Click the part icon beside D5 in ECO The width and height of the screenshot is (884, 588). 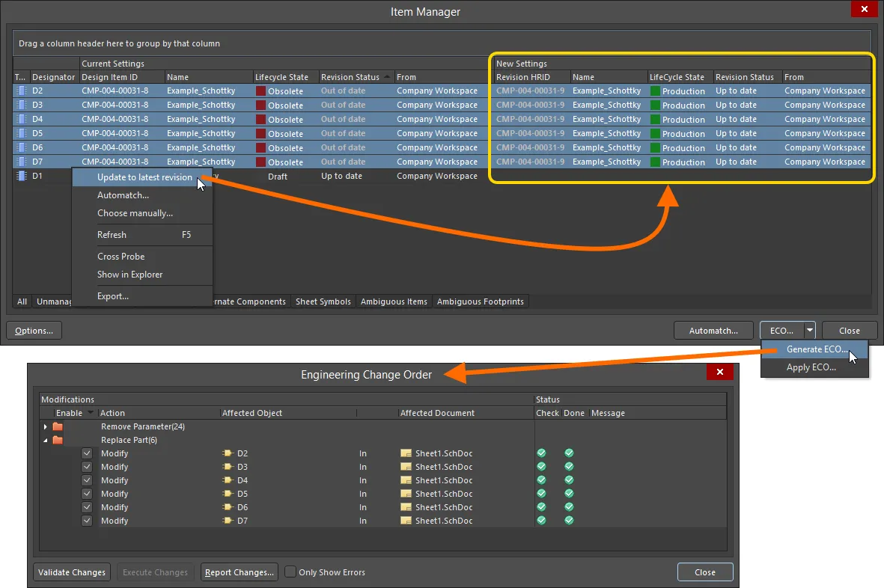(x=228, y=494)
